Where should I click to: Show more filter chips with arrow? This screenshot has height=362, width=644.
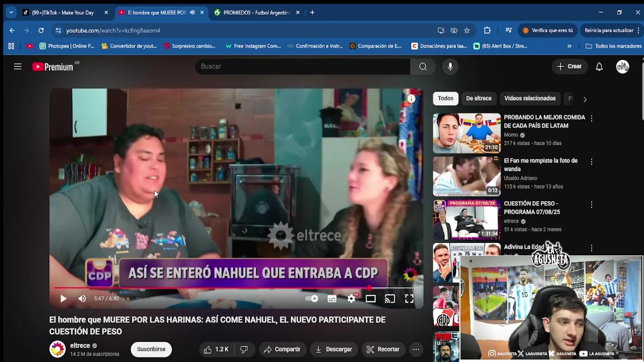(x=585, y=99)
